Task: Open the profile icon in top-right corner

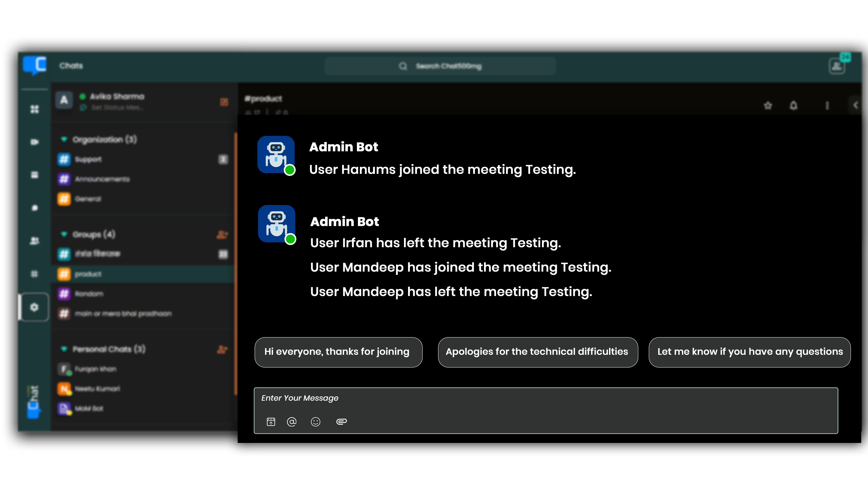Action: [x=837, y=66]
